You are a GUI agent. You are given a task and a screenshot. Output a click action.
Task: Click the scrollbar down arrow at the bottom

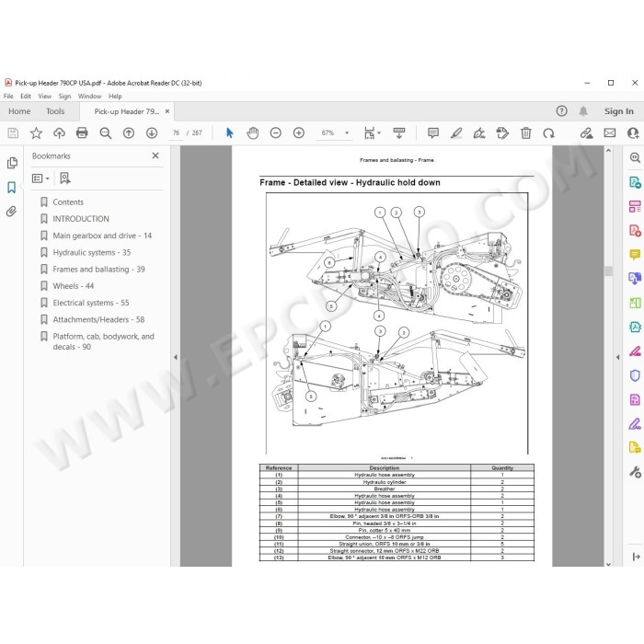[x=608, y=564]
